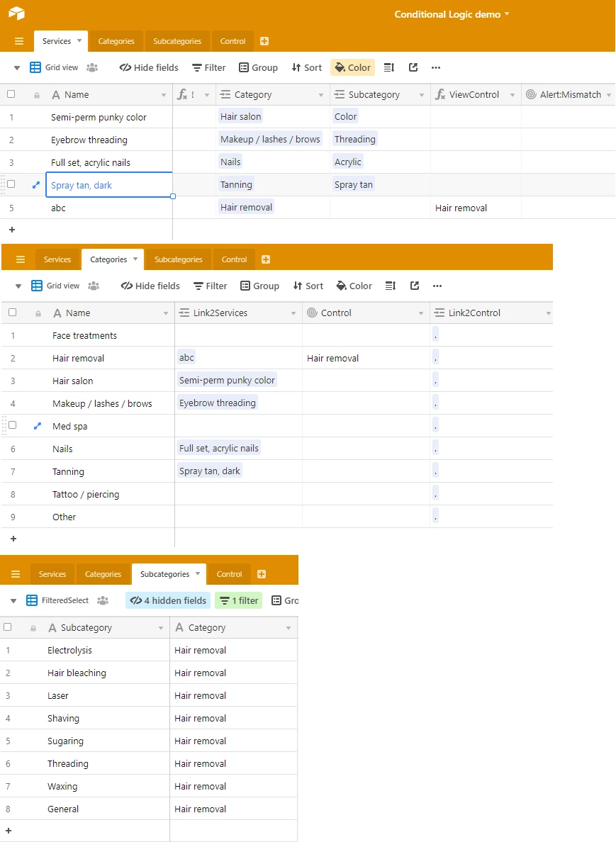This screenshot has height=842, width=616.
Task: Switch to Categories tab in Services window
Action: point(116,41)
